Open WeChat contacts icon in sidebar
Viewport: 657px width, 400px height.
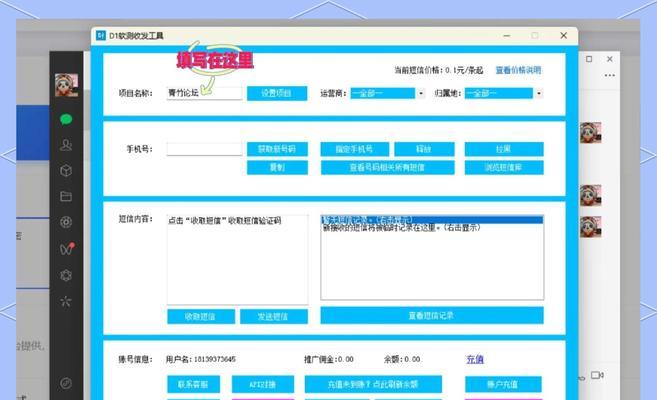coord(66,145)
